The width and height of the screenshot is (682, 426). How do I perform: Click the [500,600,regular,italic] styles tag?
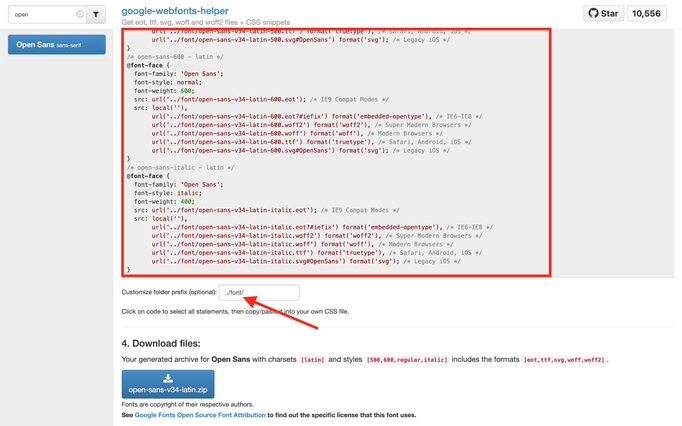[x=407, y=360]
